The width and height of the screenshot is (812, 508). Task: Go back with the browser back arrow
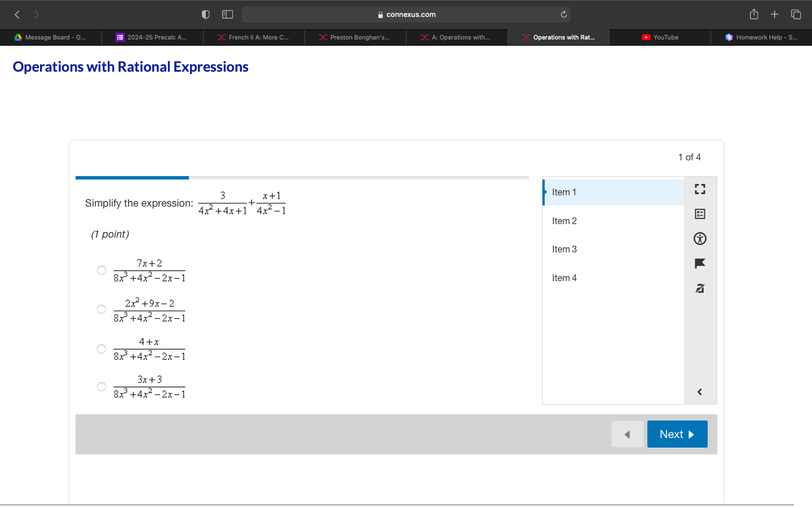pyautogui.click(x=17, y=15)
